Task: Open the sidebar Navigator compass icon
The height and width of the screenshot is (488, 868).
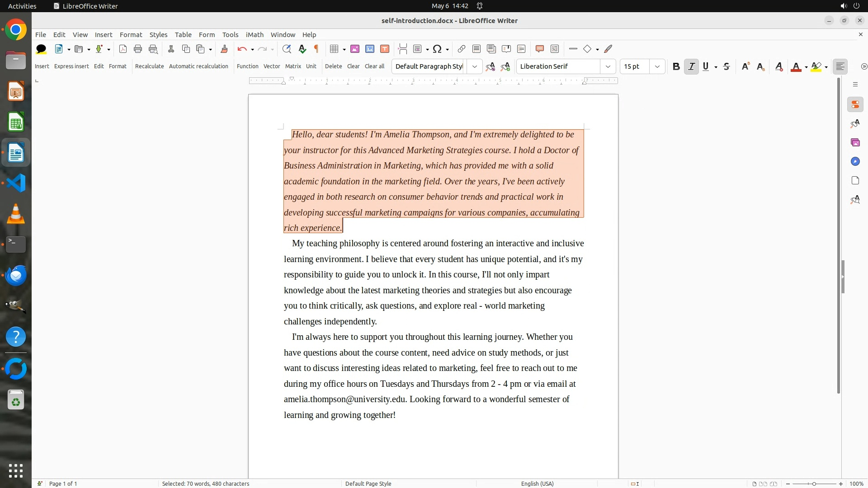Action: tap(855, 161)
